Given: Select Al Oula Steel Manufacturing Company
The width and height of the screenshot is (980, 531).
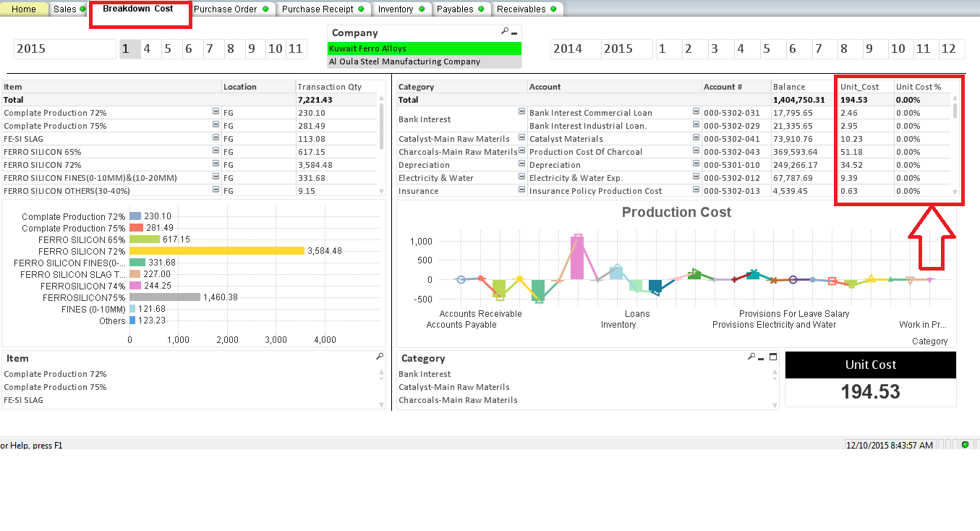Looking at the screenshot, I should tap(424, 61).
